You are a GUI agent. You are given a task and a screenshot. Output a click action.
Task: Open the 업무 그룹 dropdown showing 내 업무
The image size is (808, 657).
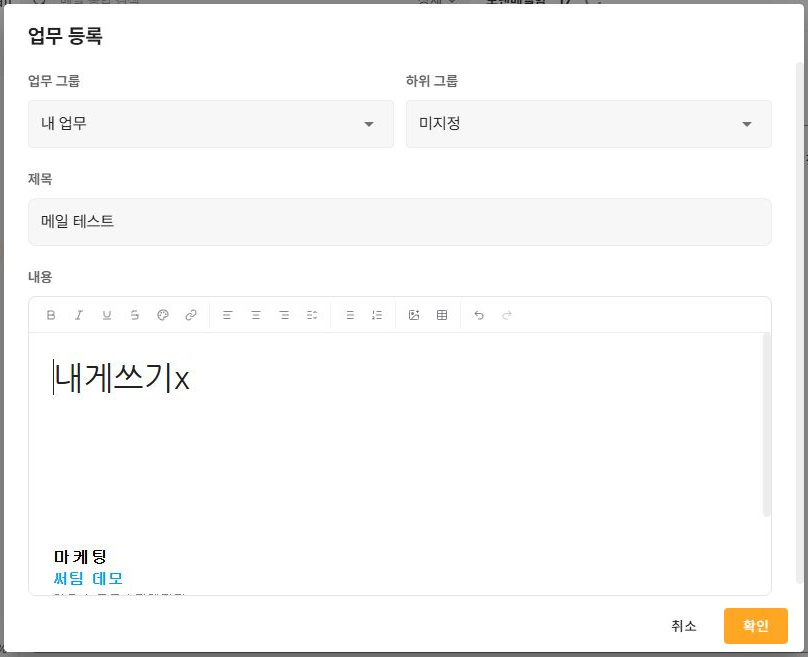pos(211,124)
